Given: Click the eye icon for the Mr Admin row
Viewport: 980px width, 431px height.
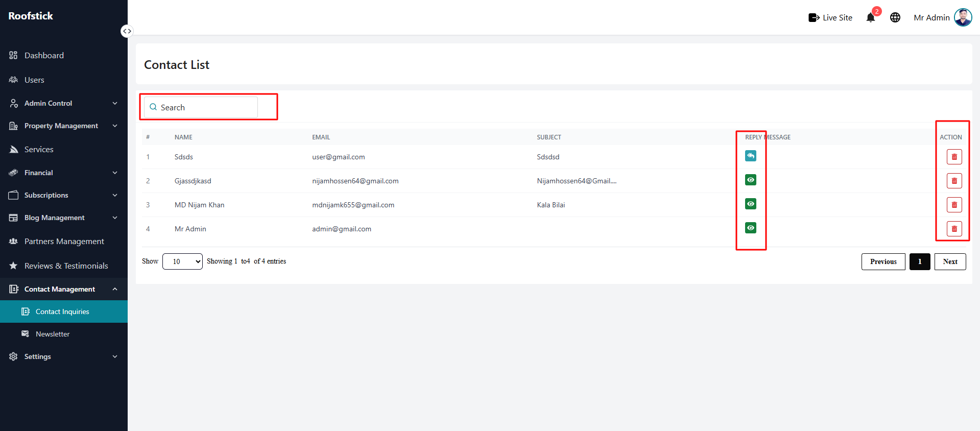Looking at the screenshot, I should 751,228.
